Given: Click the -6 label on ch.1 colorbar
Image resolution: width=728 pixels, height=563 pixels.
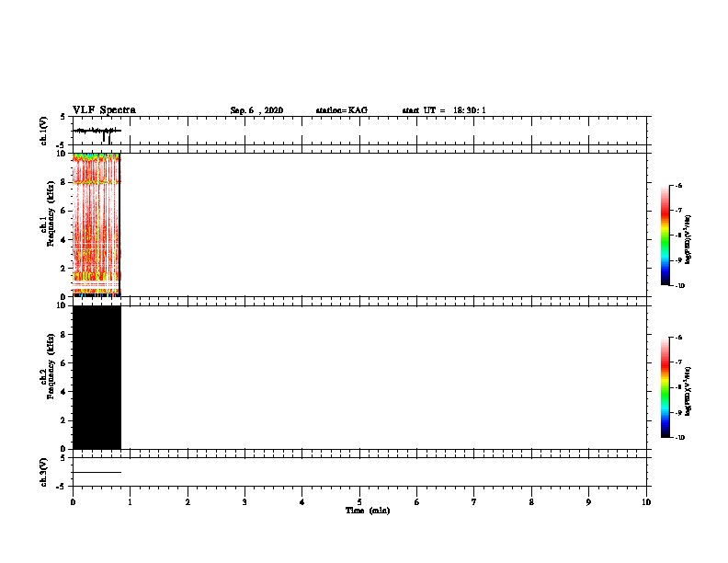Looking at the screenshot, I should [678, 185].
